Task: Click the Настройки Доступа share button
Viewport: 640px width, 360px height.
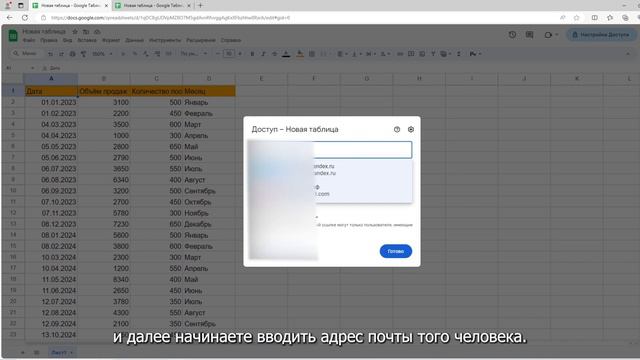Action: (x=601, y=35)
